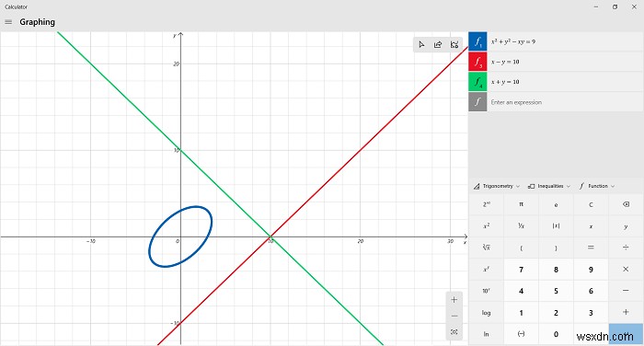
Task: Click the x squared key
Action: (x=487, y=226)
